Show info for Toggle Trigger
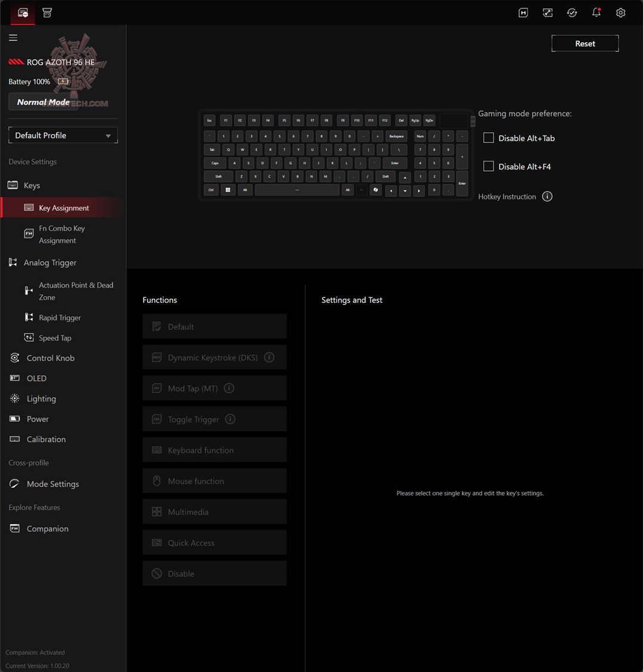 click(x=230, y=419)
